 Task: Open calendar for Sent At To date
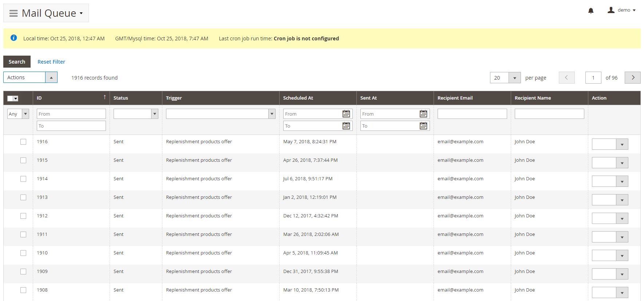pyautogui.click(x=423, y=126)
